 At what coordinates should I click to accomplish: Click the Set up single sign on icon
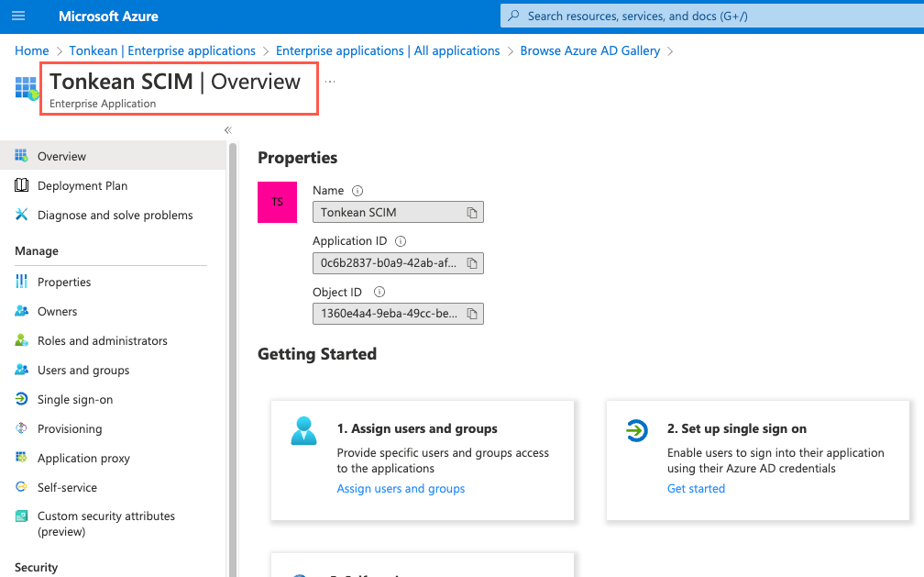(x=635, y=429)
